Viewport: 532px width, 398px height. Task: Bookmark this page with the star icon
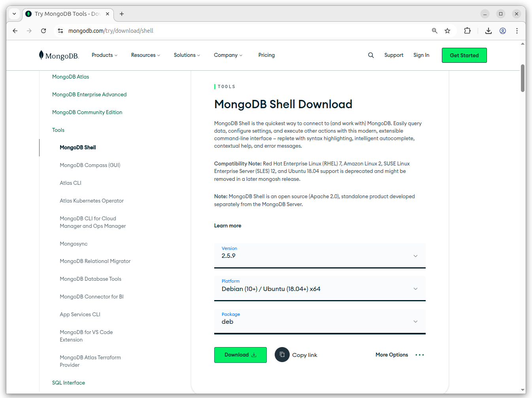point(447,31)
